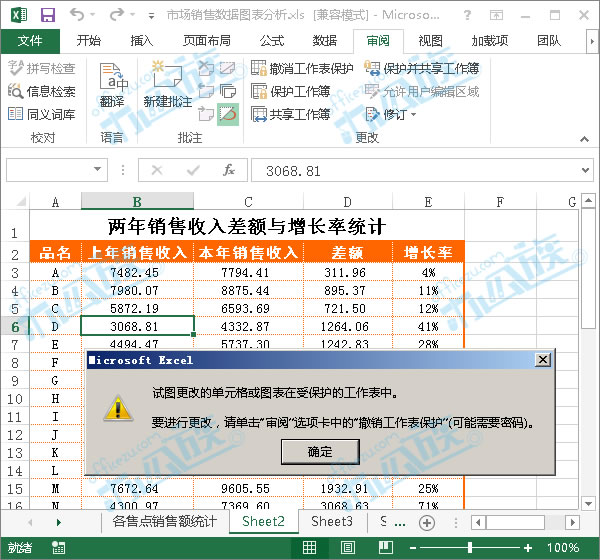Click the next comment icon

coord(206,114)
